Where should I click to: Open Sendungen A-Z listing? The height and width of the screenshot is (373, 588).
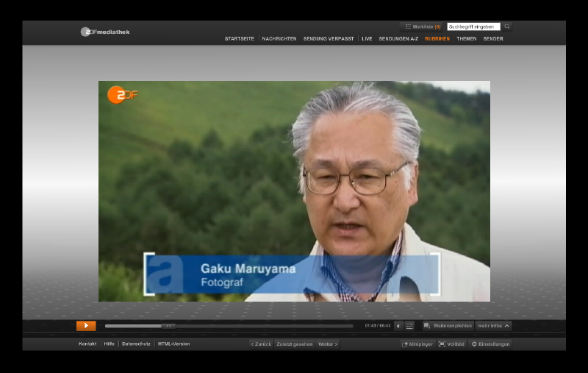click(x=398, y=39)
